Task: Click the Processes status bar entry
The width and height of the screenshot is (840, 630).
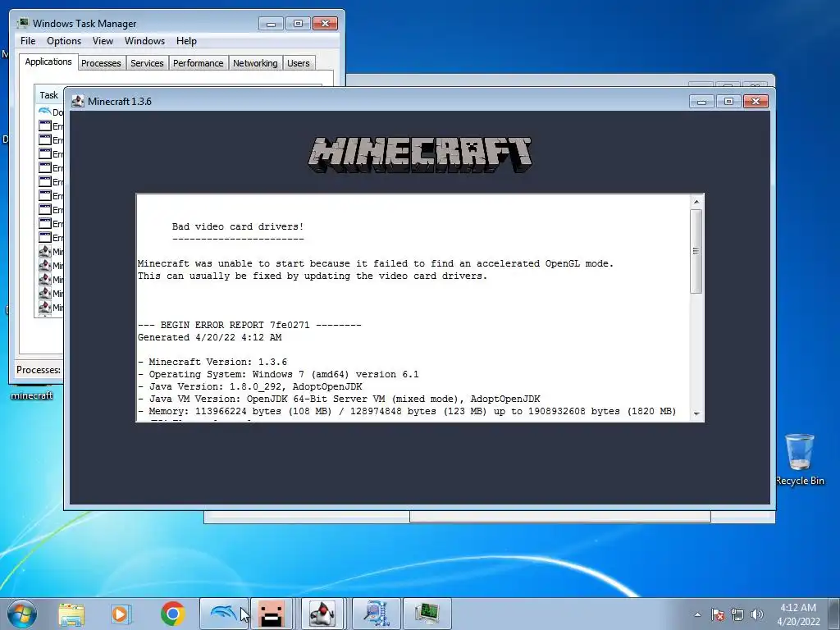Action: click(x=39, y=370)
